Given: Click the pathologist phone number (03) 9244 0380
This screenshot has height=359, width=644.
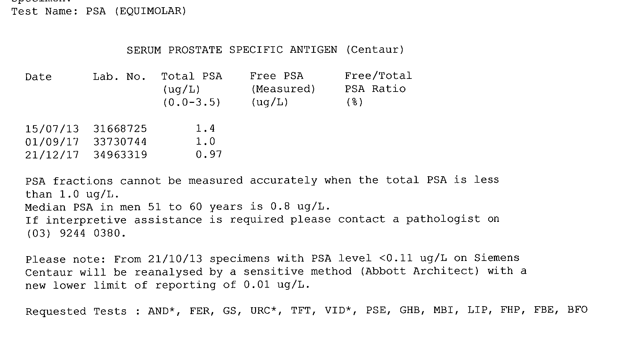Looking at the screenshot, I should click(x=76, y=234).
